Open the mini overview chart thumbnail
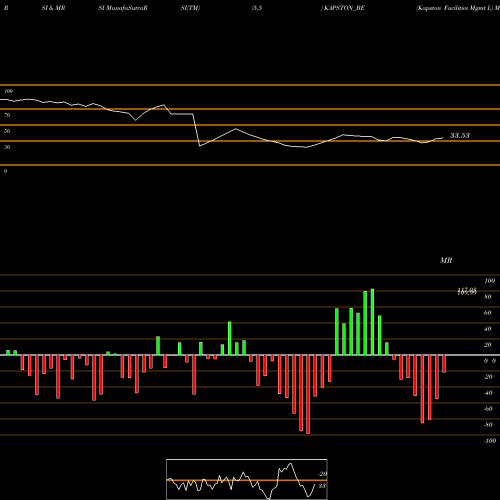 247,479
